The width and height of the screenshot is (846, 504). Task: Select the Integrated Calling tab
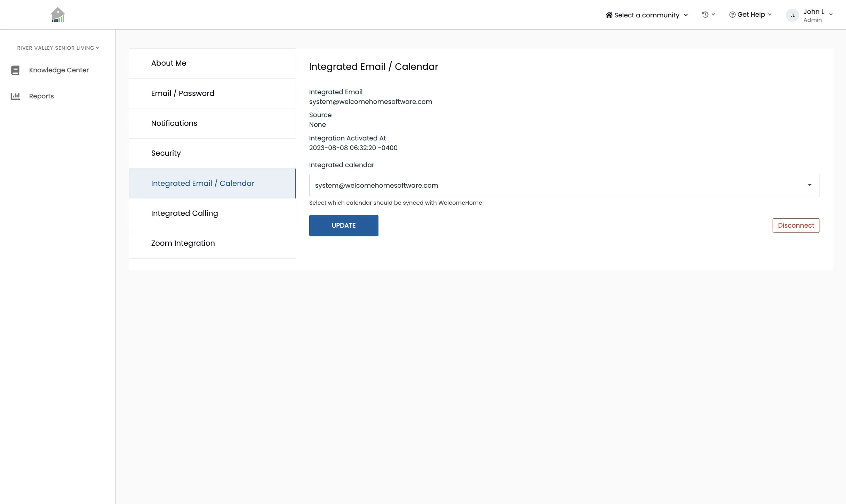[184, 213]
